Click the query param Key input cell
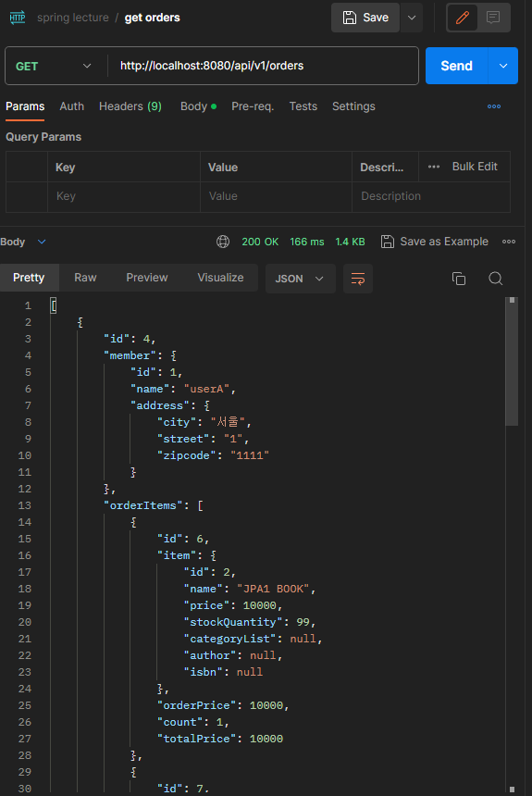This screenshot has width=532, height=796. click(x=124, y=196)
